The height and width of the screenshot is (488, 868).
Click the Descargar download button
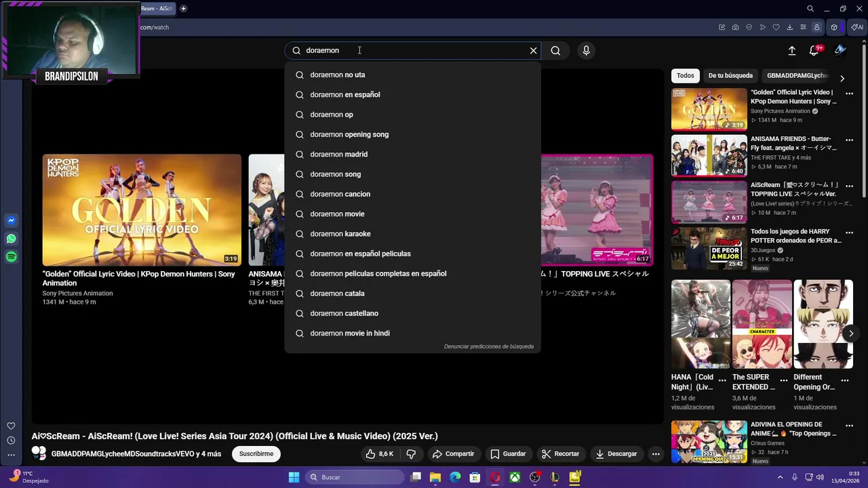pos(616,453)
